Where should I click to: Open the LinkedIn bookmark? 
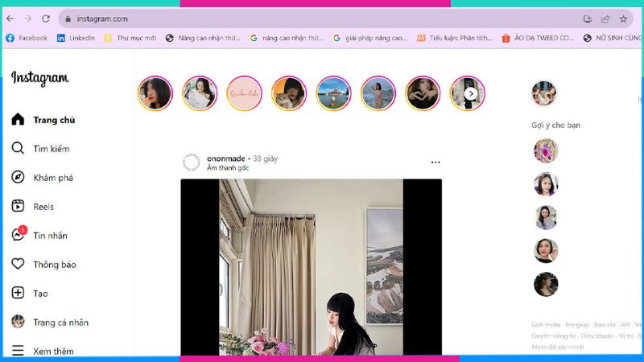[x=76, y=38]
